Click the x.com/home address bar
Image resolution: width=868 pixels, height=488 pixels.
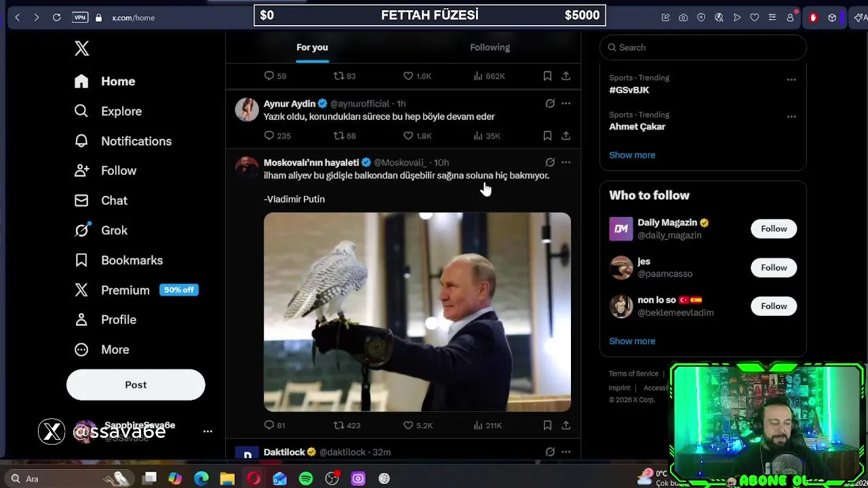pyautogui.click(x=133, y=18)
